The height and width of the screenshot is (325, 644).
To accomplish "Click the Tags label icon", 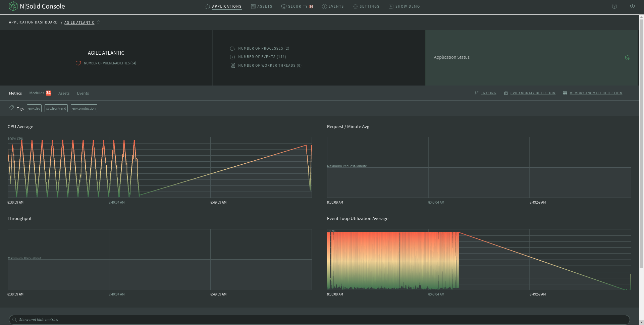I will (11, 108).
